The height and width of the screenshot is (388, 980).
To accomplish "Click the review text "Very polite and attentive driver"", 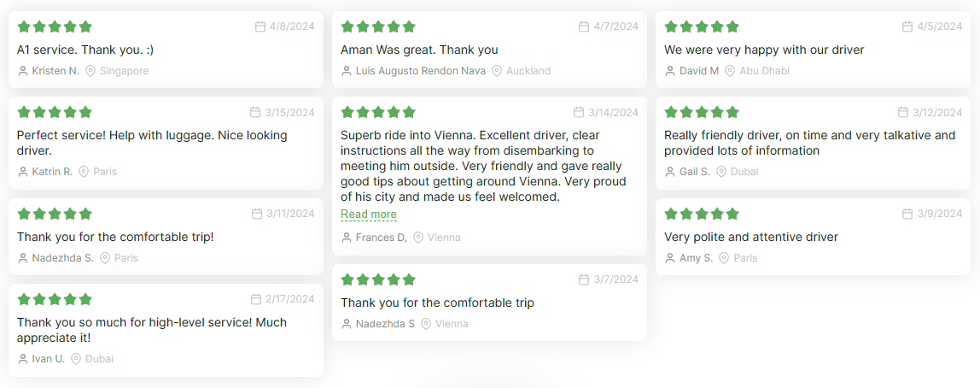I will [751, 237].
